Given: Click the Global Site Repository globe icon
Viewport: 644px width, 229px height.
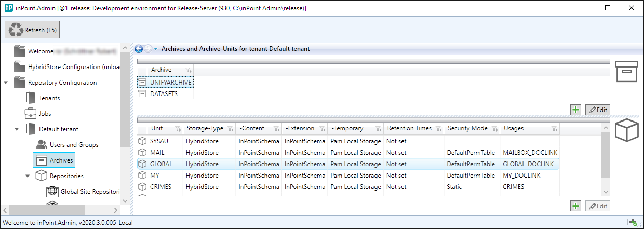Looking at the screenshot, I should pos(52,191).
